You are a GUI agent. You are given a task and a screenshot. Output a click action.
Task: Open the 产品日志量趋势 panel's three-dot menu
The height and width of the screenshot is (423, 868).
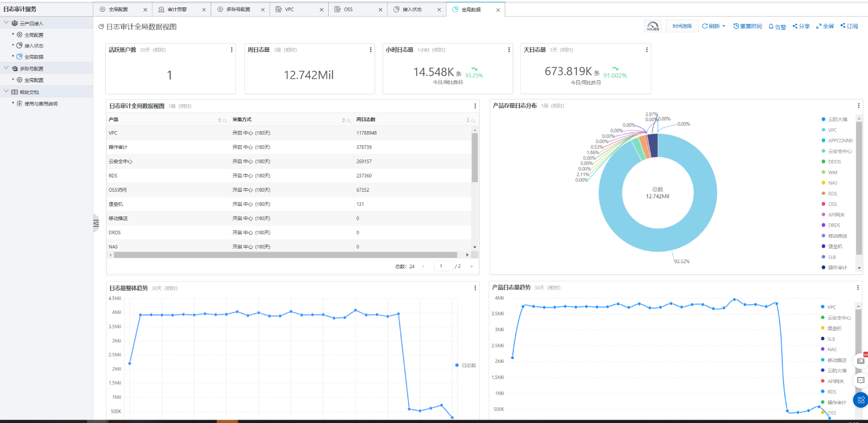coord(858,287)
